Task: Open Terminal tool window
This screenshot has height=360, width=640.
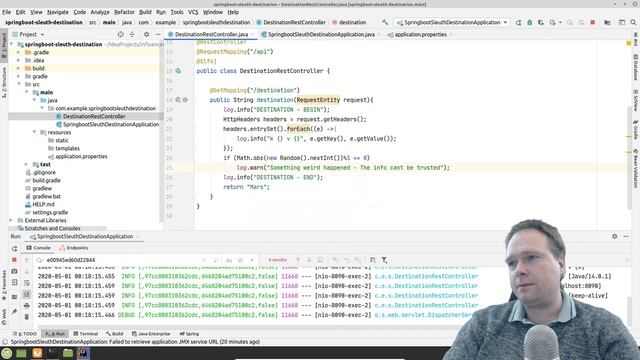Action: [x=85, y=333]
